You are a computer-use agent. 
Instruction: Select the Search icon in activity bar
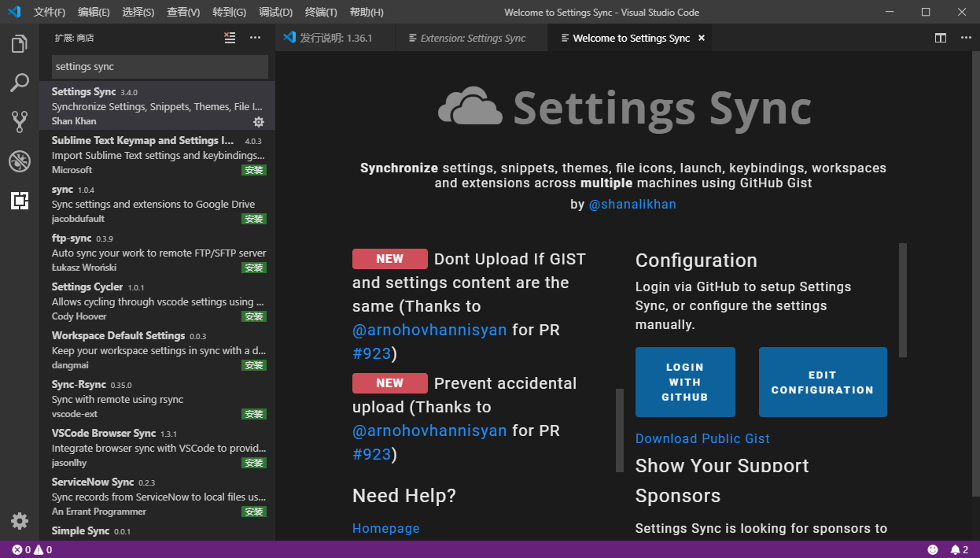click(19, 83)
